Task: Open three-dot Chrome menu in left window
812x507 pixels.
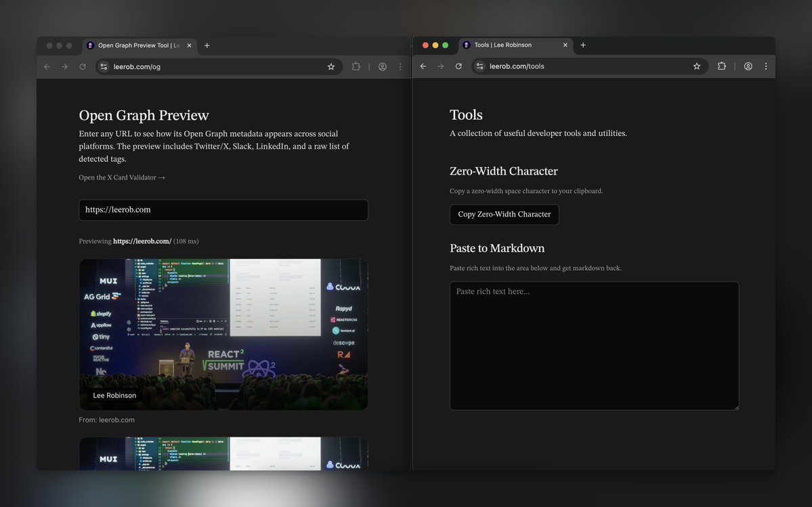Action: [400, 67]
